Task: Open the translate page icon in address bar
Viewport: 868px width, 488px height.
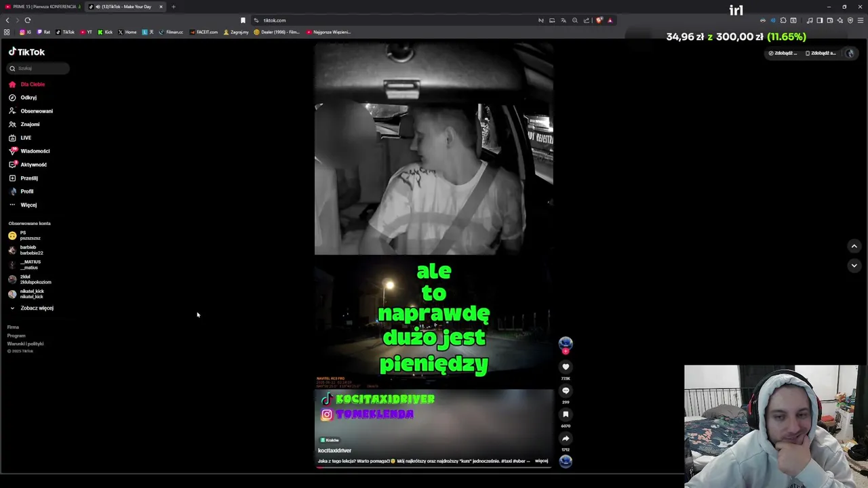Action: click(x=563, y=20)
